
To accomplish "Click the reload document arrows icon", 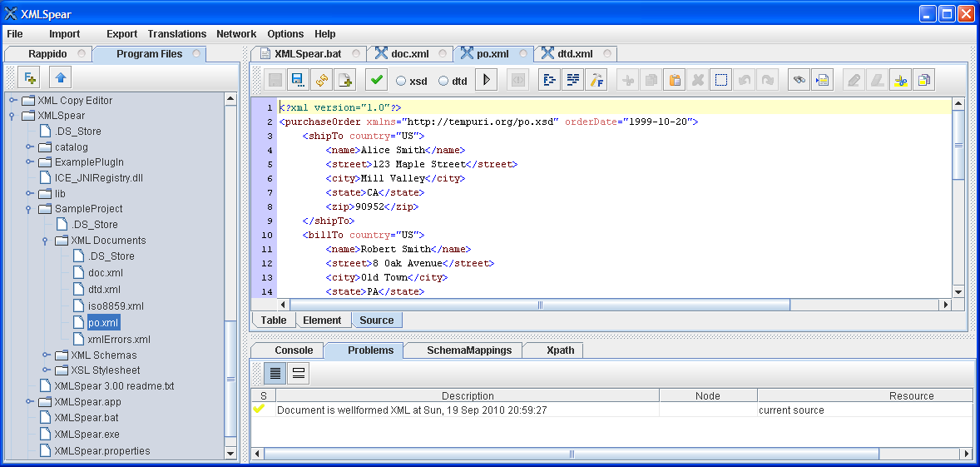I will [321, 80].
